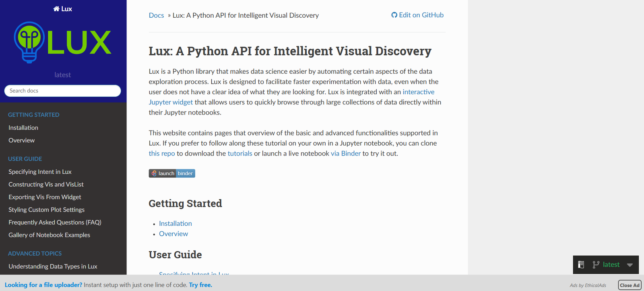The width and height of the screenshot is (644, 291).
Task: Click the book icon in version panel
Action: 581,265
